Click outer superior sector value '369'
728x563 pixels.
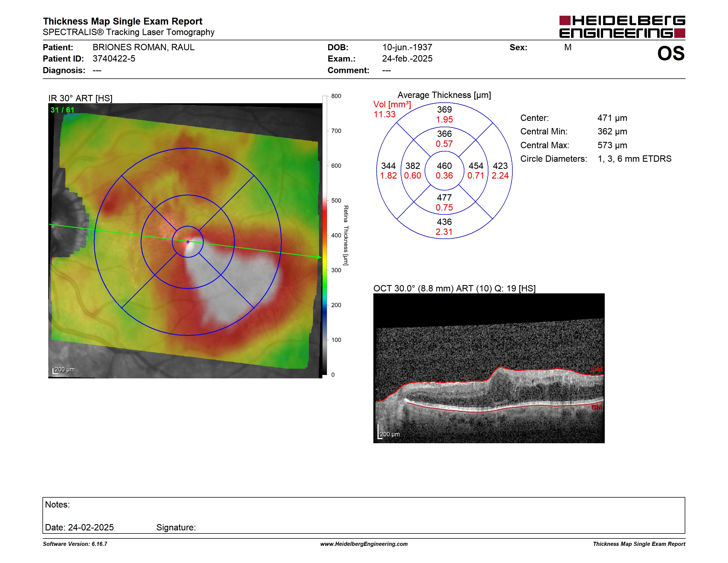pos(444,109)
